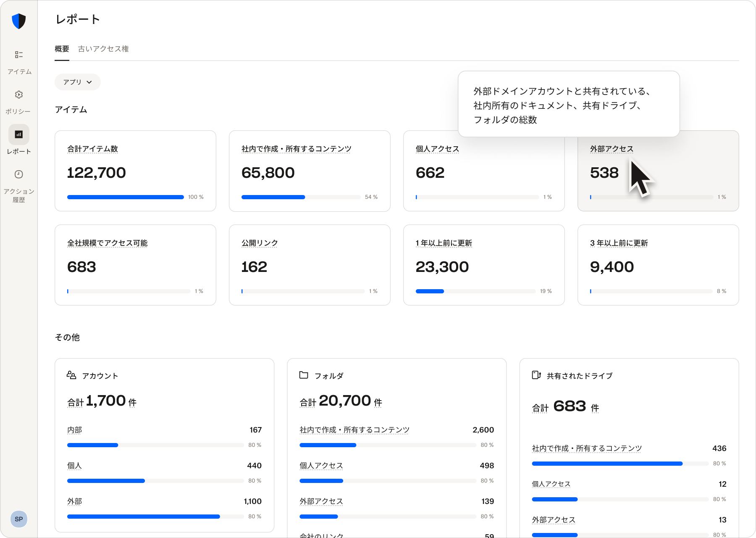Screen dimensions: 756x538
Task: Click the 合計アイテム数 card label
Action: tap(92, 149)
